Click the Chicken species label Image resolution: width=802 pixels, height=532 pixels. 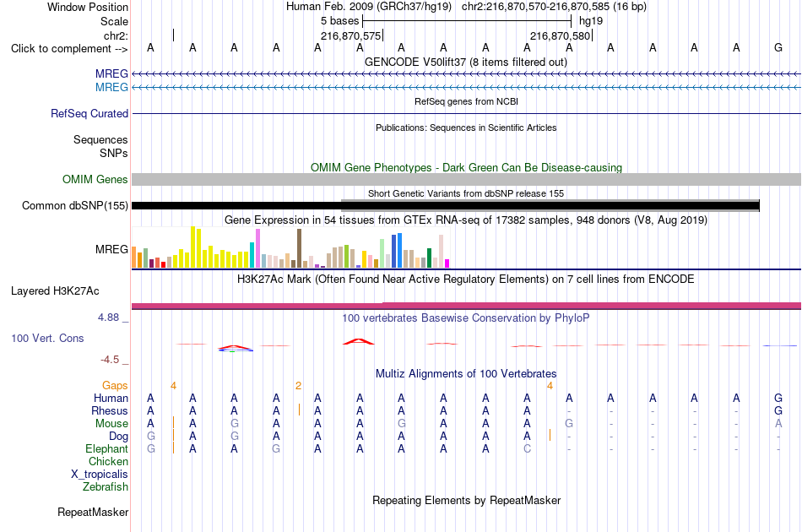click(x=108, y=461)
